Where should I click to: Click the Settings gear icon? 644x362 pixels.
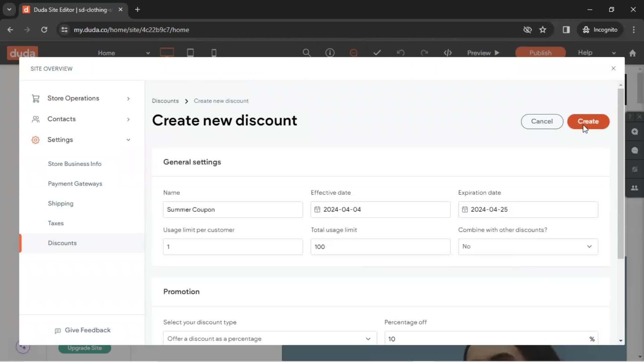(x=36, y=140)
